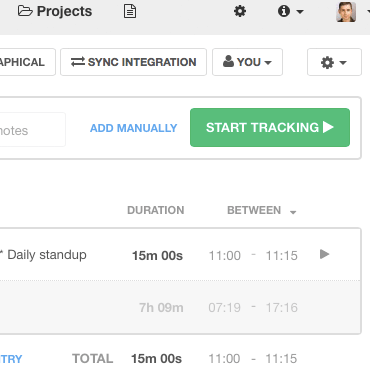Start tracking with the green button
The height and width of the screenshot is (370, 370).
270,127
